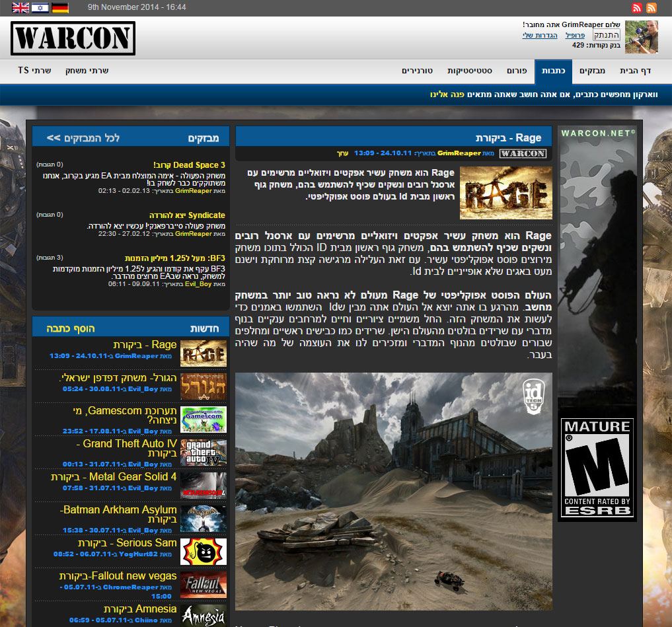Open GrimReaper author link under Rage title

coord(459,153)
